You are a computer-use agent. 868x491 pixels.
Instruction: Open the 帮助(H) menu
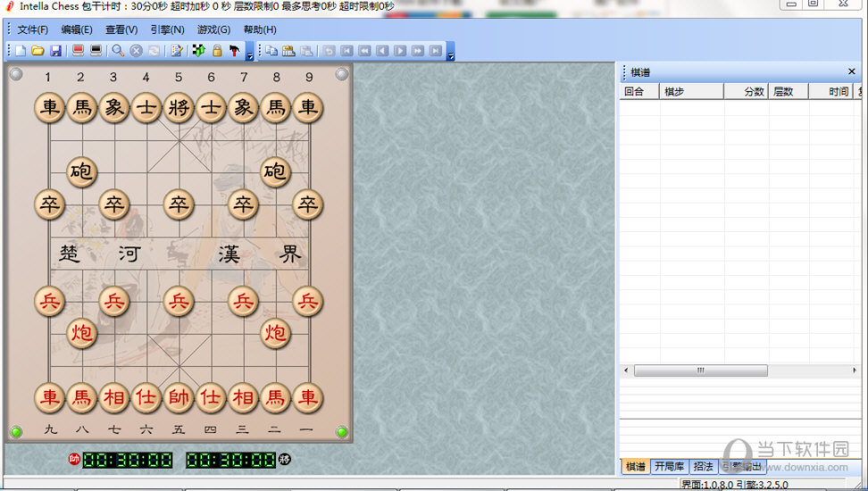click(260, 29)
